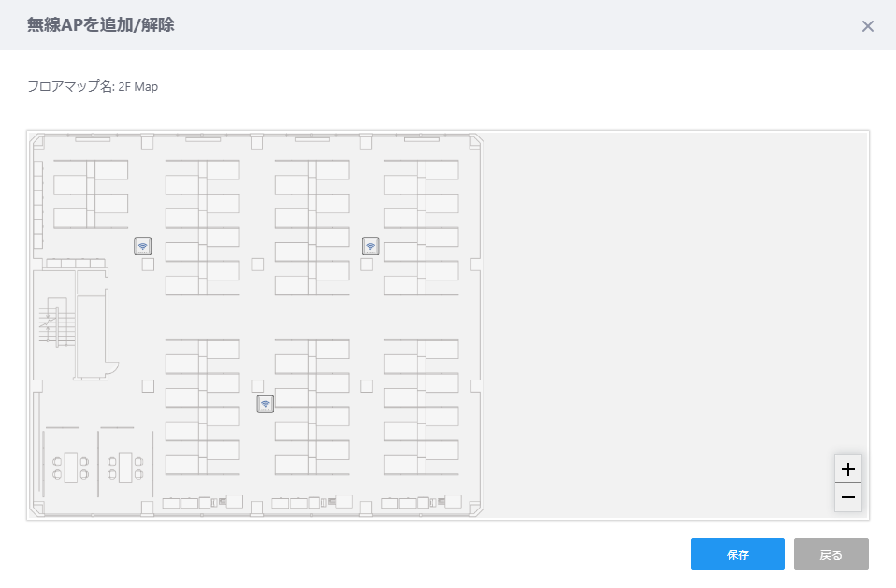
Task: Click the left meeting room table
Action: pos(70,467)
